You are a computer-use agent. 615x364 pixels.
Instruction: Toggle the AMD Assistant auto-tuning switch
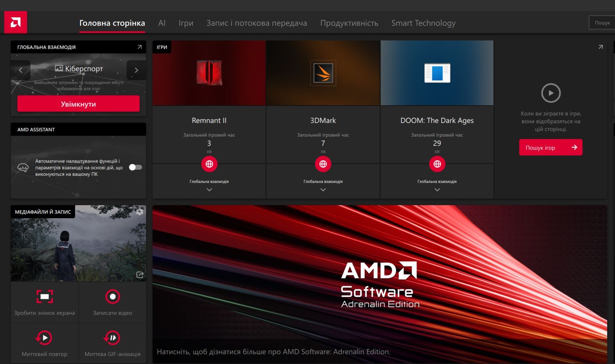(135, 167)
